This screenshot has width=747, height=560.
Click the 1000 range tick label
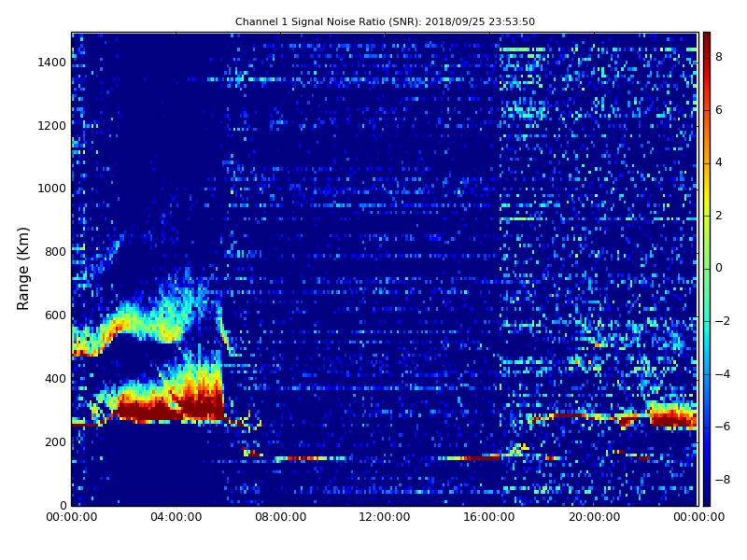pos(51,189)
